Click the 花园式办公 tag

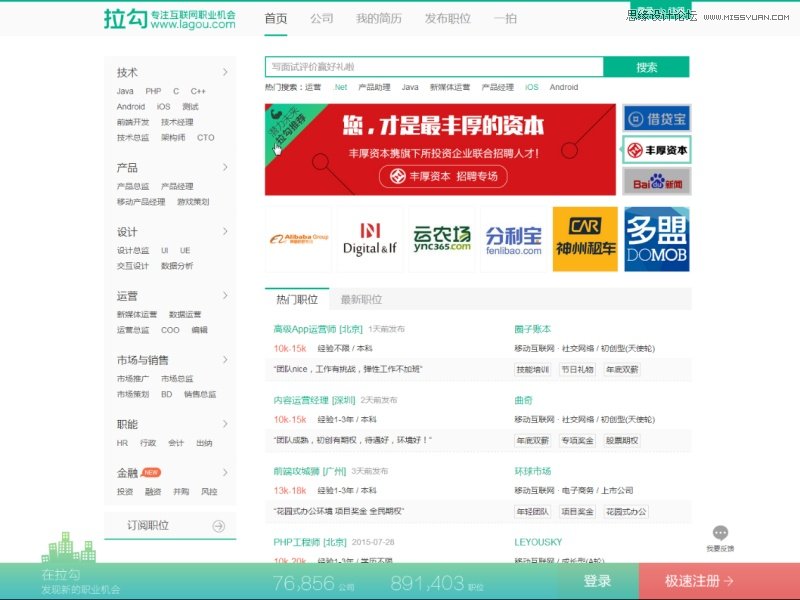tap(626, 511)
